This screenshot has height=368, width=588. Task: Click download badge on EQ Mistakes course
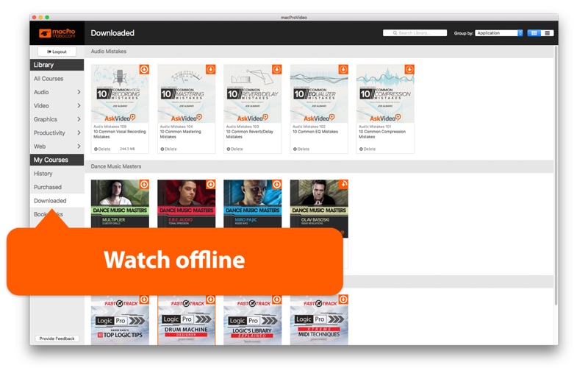click(x=343, y=69)
